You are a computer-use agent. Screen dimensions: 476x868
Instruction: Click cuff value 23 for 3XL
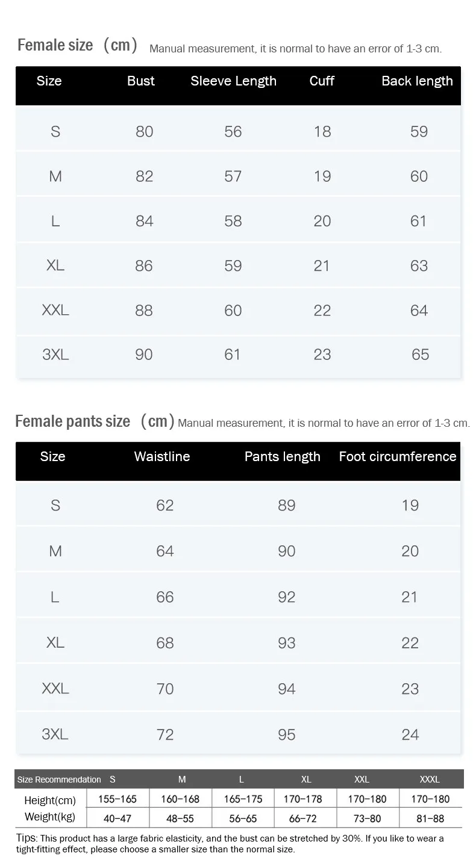coord(322,355)
